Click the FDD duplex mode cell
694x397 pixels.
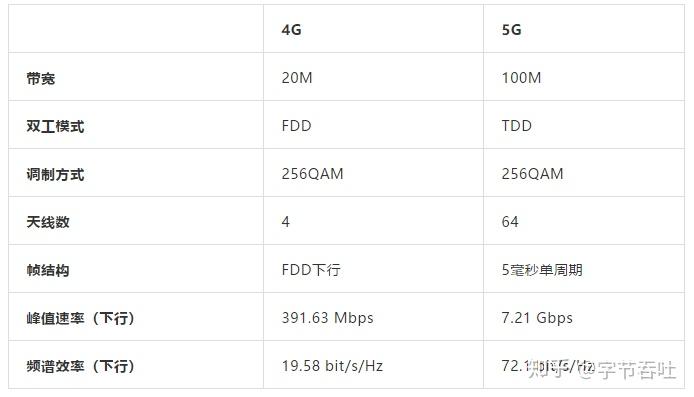click(x=297, y=126)
